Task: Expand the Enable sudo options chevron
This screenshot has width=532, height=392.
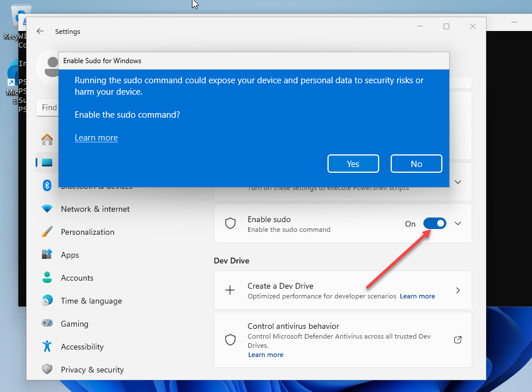Action: click(x=458, y=223)
